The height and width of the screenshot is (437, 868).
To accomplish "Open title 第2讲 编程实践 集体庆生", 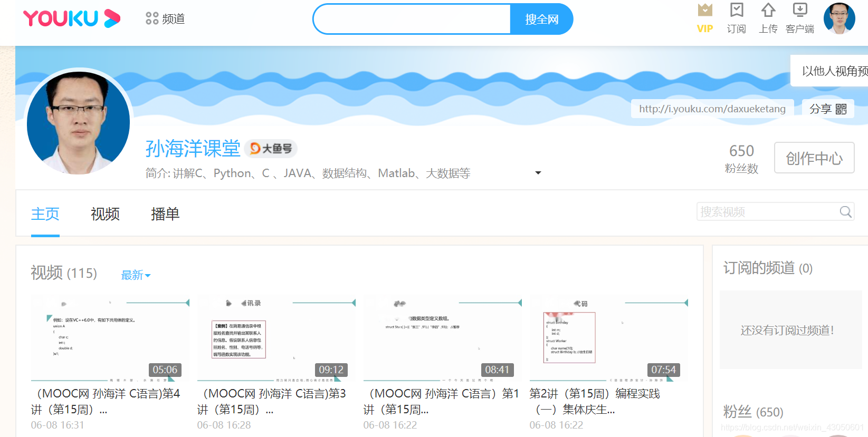I will click(595, 402).
